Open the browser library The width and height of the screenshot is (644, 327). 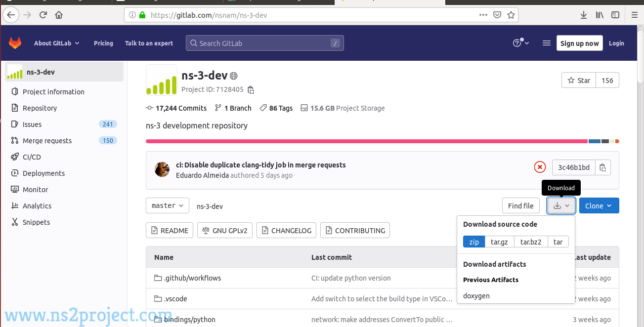pos(600,15)
